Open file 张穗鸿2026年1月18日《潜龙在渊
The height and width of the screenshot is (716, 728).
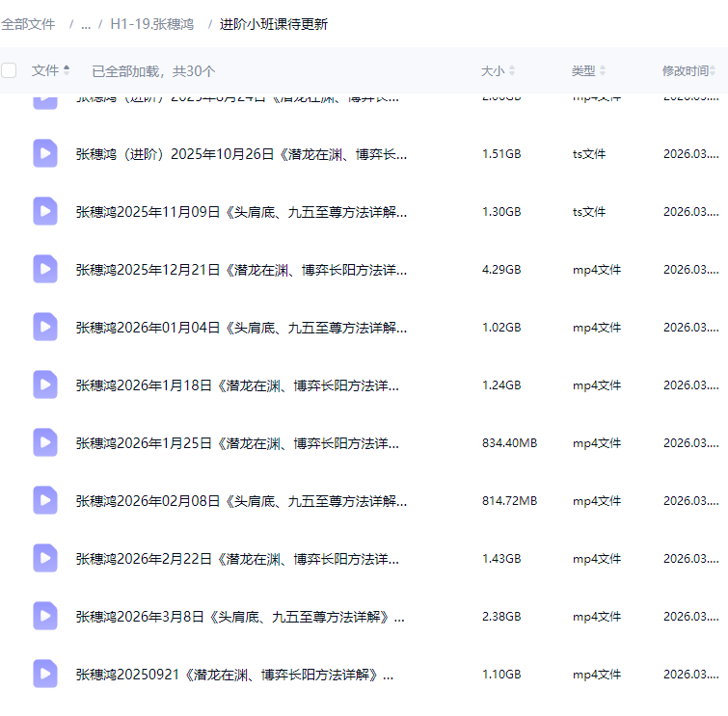click(x=237, y=385)
